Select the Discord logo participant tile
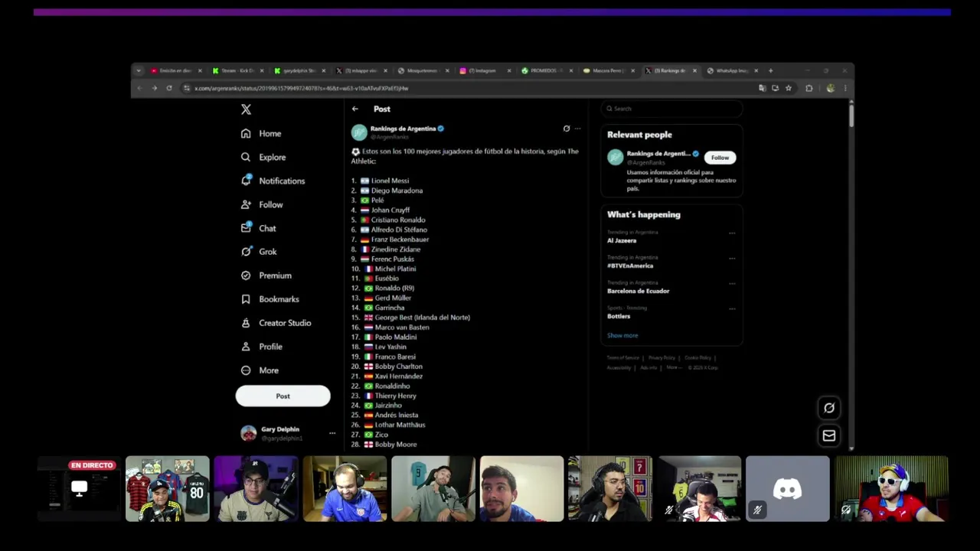The image size is (980, 551). pyautogui.click(x=788, y=489)
